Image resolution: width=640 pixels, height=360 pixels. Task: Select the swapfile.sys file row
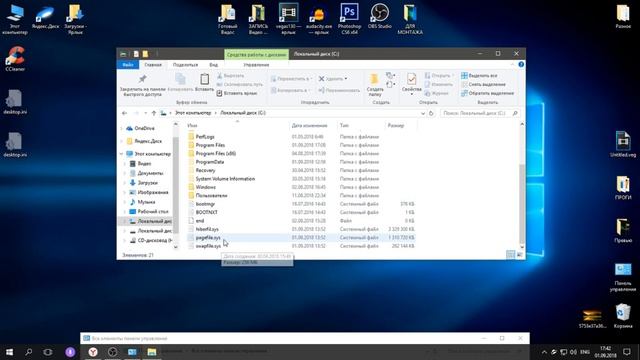[301, 246]
